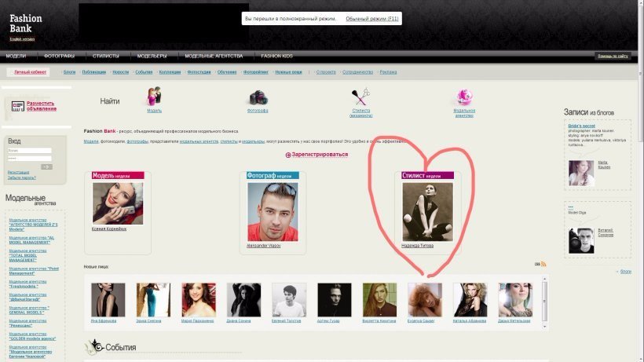Click the password field in Вход box
This screenshot has height=362, width=644.
30,158
